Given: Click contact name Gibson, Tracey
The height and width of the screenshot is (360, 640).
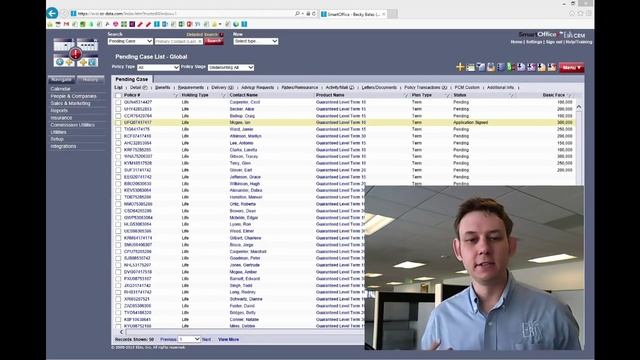Looking at the screenshot, I should (244, 156).
